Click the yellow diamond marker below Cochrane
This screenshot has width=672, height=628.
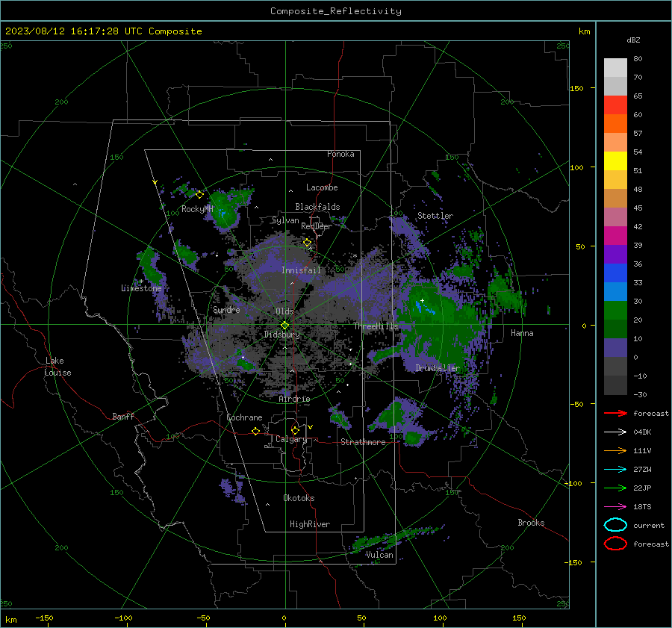tap(255, 431)
